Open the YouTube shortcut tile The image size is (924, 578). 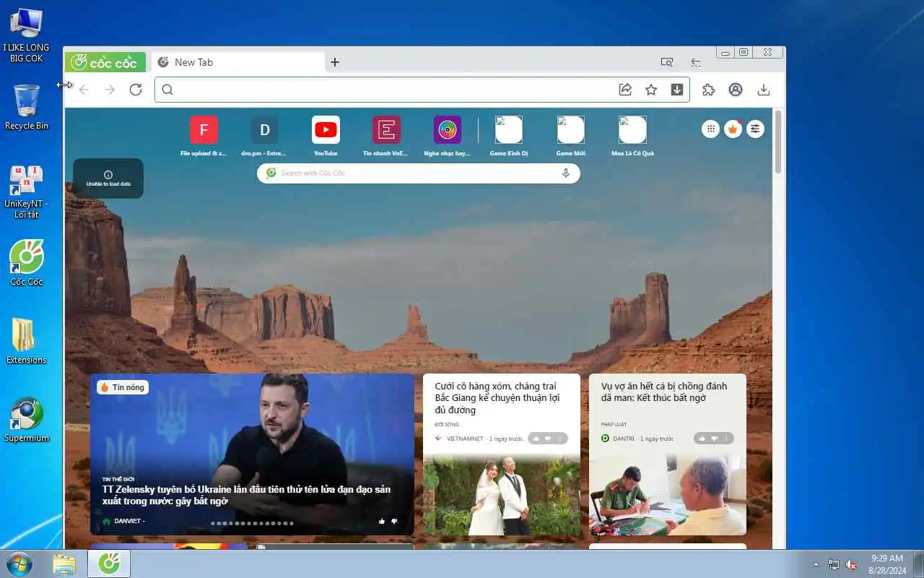coord(326,135)
